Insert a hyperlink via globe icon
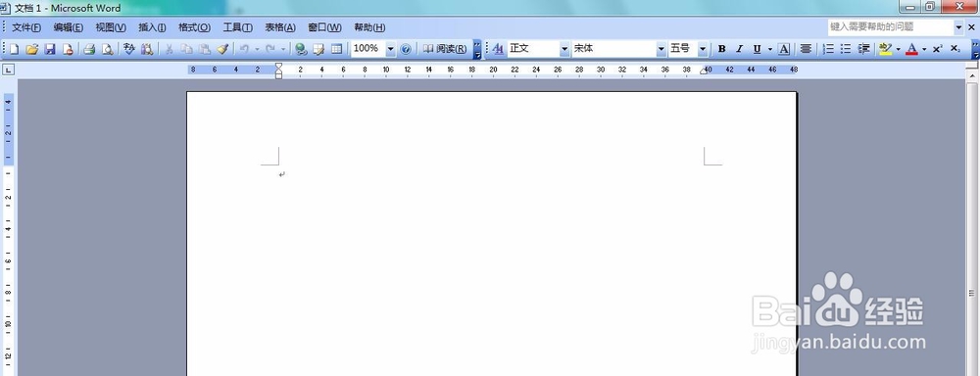980x376 pixels. [x=301, y=49]
